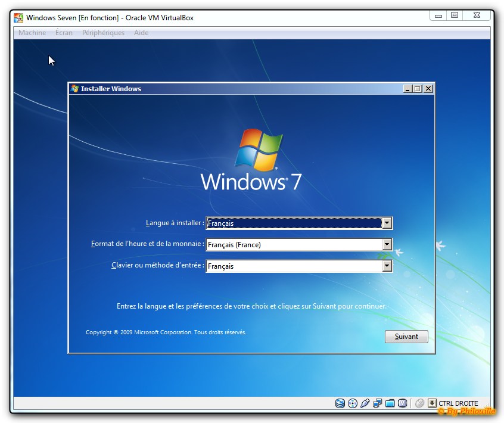Close the Installer Windows dialog
504x423 pixels.
click(428, 89)
